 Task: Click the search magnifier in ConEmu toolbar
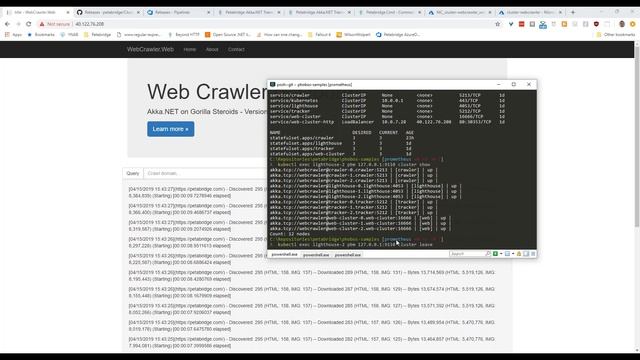(488, 254)
